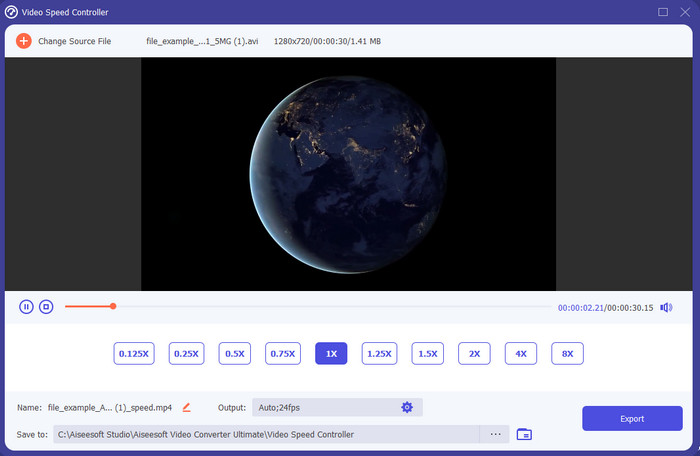Select the 2X speed option
This screenshot has width=700, height=456.
(474, 354)
